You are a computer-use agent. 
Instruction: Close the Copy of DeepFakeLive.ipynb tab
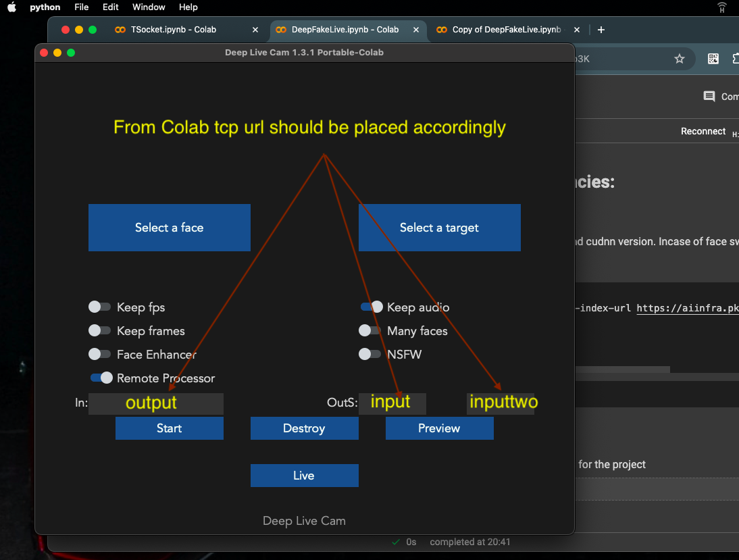576,30
